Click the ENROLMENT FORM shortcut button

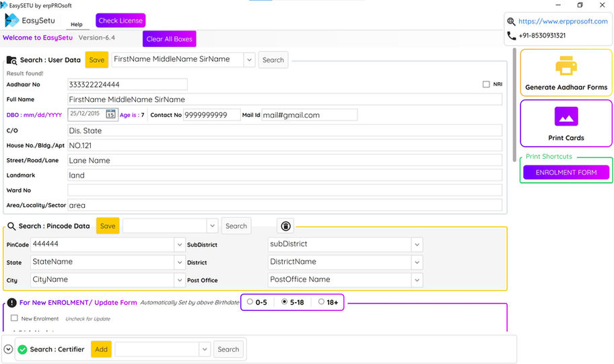(566, 172)
